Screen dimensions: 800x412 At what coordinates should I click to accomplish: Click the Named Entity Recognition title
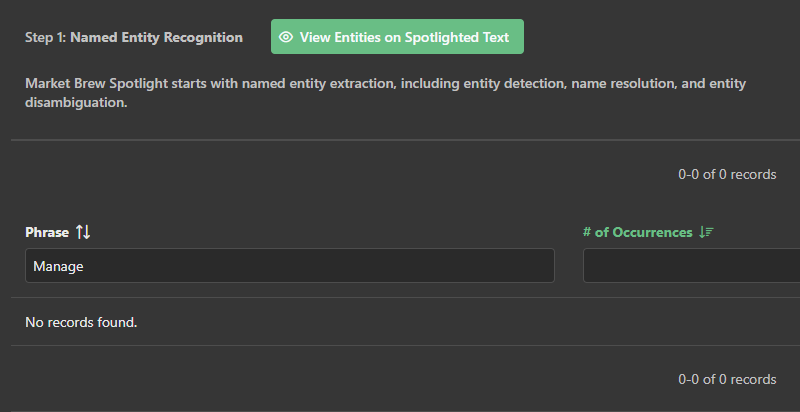[156, 37]
